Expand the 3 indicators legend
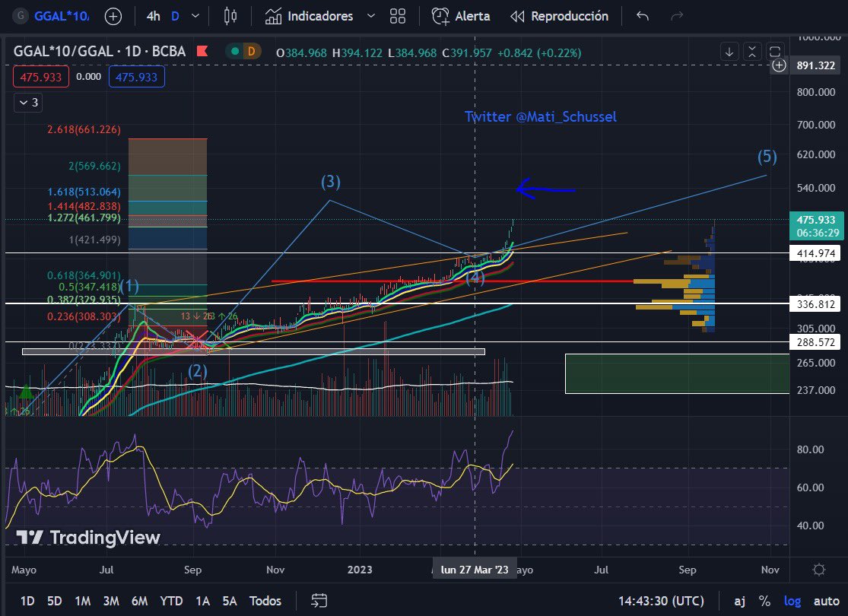Viewport: 848px width, 616px height. (x=28, y=102)
